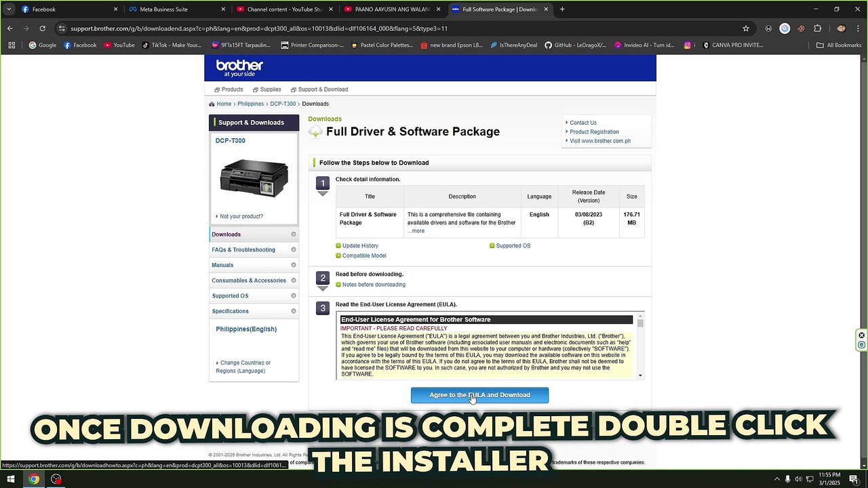Screen dimensions: 868x488
Task: Expand description with '...more' link
Action: pos(416,231)
